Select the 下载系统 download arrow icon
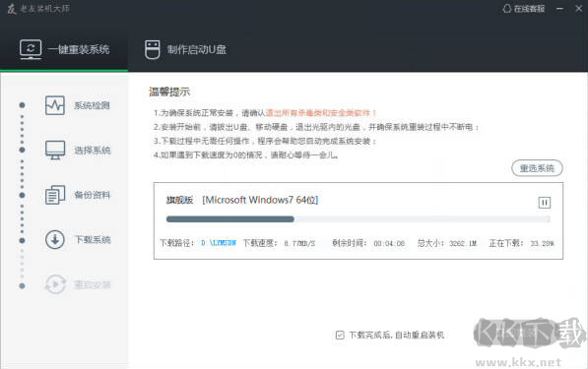This screenshot has width=588, height=369. point(55,240)
